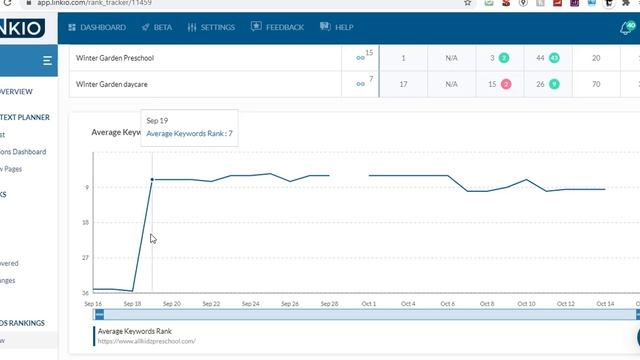Click the 18 y-axis label
The image size is (640, 360).
click(85, 222)
